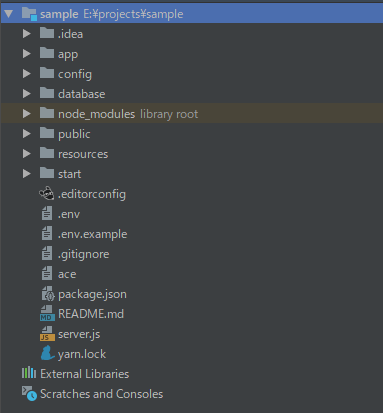The image size is (383, 413).
Task: Expand the app folder arrow
Action: pos(27,54)
